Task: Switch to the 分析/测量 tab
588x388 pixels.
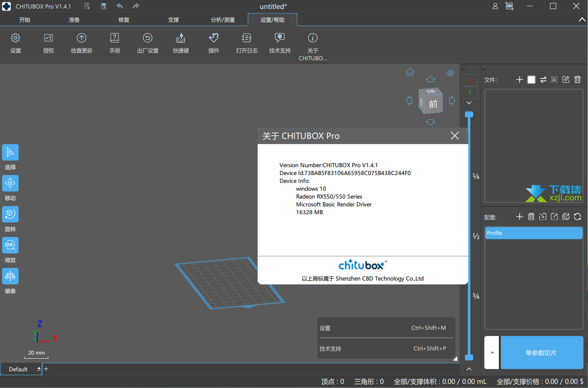Action: pos(223,20)
